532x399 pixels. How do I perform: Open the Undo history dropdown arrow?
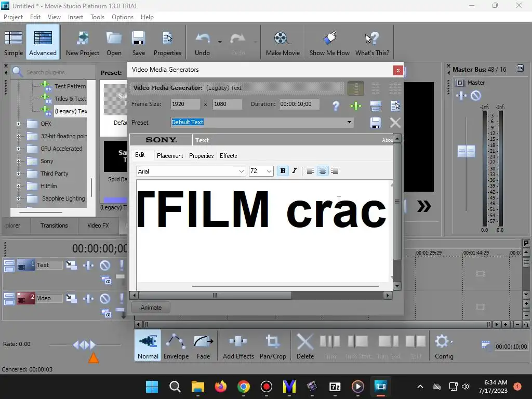220,42
